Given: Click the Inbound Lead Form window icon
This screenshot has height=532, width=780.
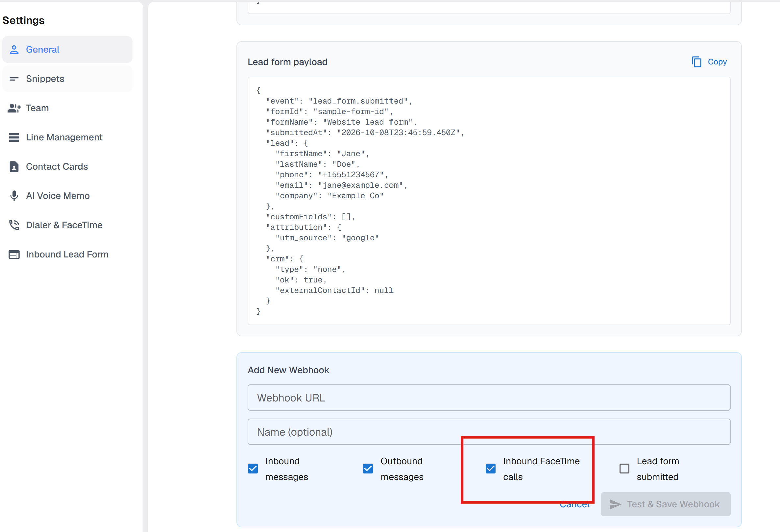Looking at the screenshot, I should (14, 254).
